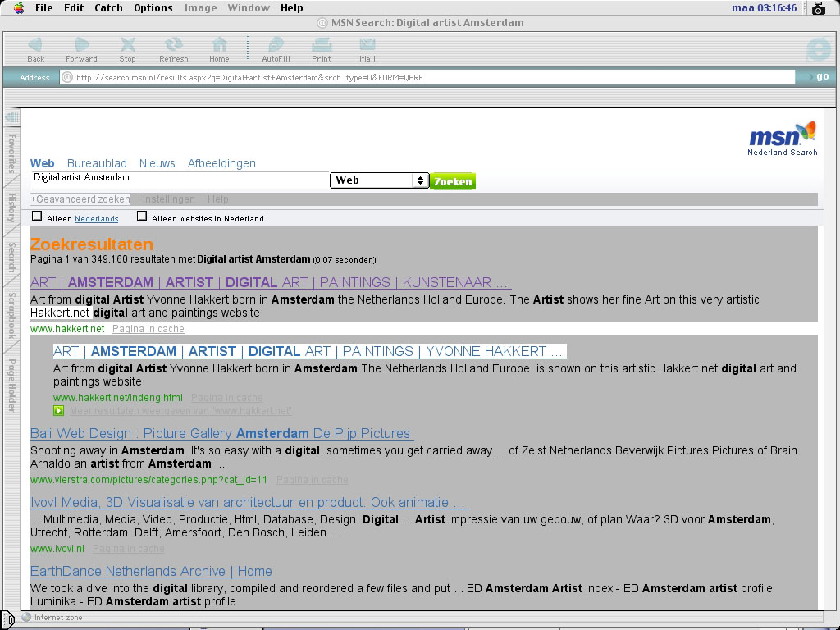Open the Help link below search box
The height and width of the screenshot is (630, 840).
click(x=218, y=199)
